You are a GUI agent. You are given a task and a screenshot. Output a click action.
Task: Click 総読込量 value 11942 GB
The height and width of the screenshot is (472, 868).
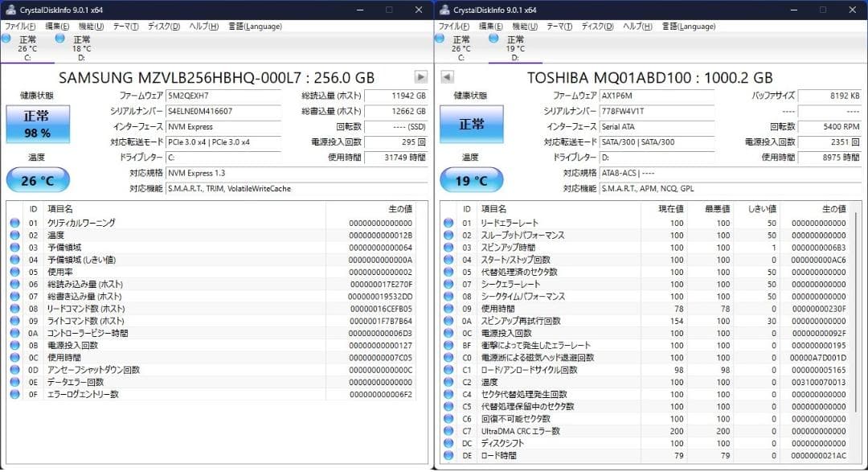click(x=396, y=96)
